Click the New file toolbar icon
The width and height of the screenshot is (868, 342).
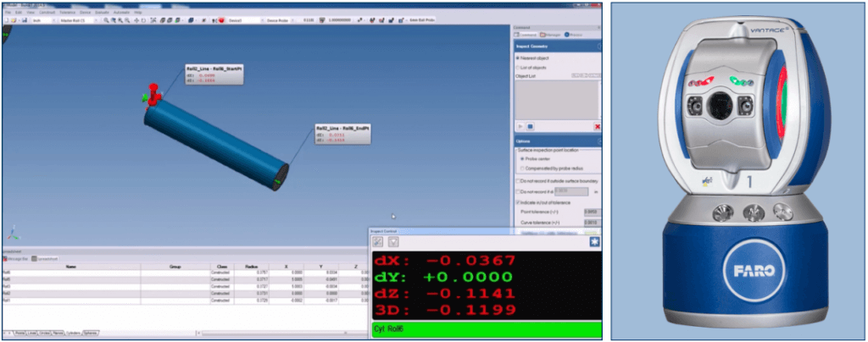pyautogui.click(x=7, y=19)
